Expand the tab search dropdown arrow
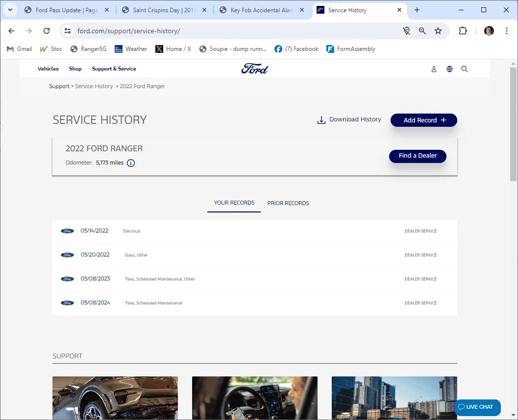The image size is (518, 420). pos(10,10)
